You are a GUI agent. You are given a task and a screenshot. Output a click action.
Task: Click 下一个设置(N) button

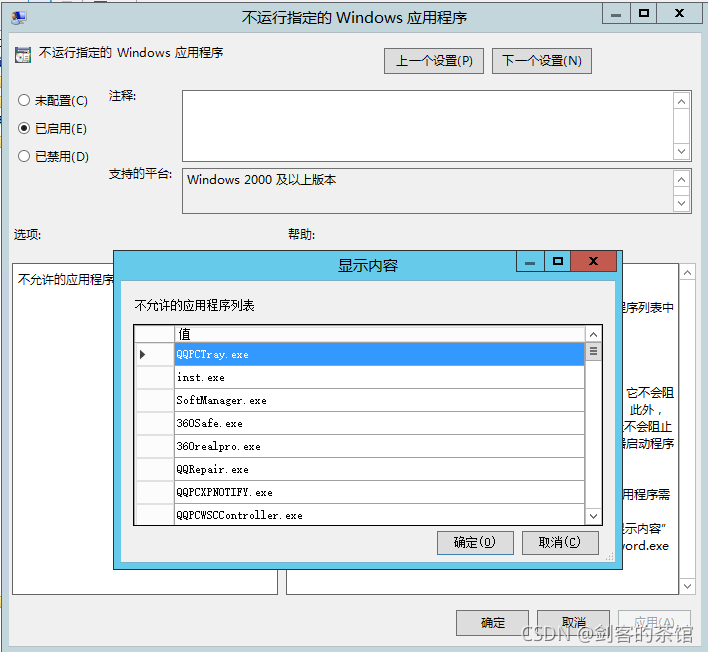click(x=541, y=61)
